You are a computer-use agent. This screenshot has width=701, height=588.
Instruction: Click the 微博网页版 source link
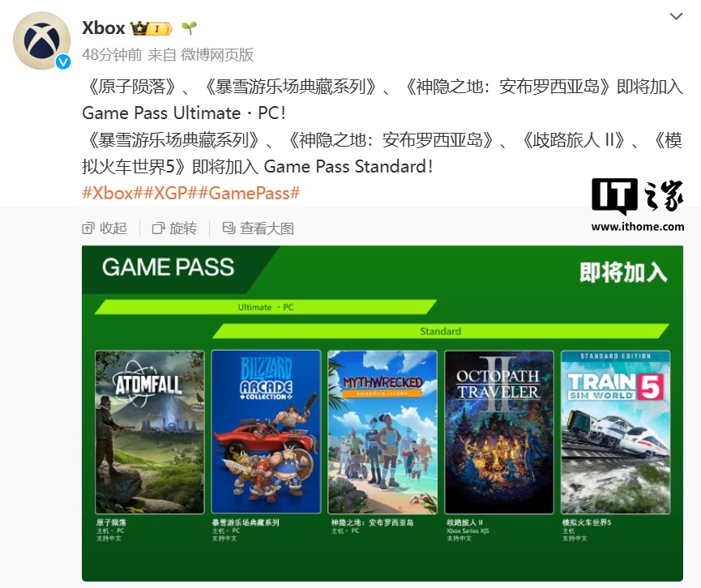(x=217, y=54)
